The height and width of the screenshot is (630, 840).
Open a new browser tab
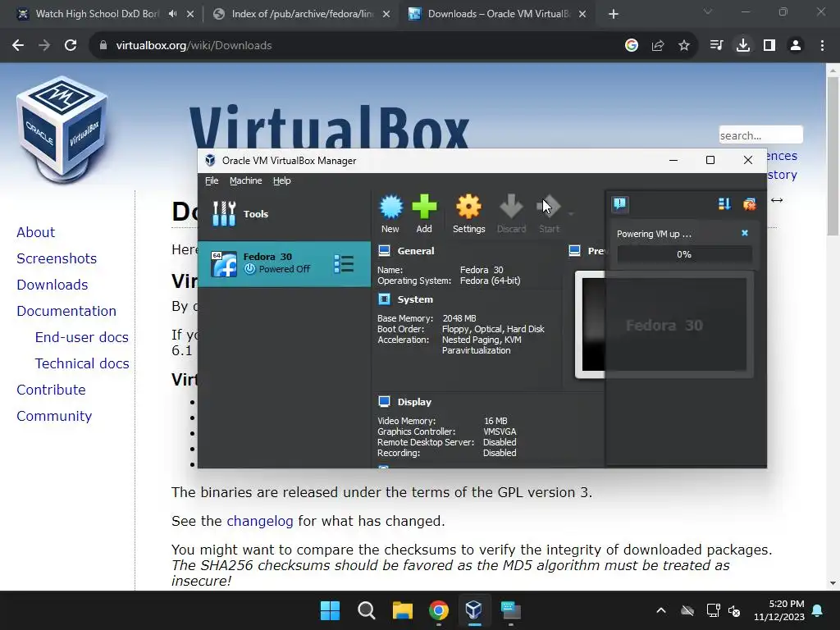614,14
